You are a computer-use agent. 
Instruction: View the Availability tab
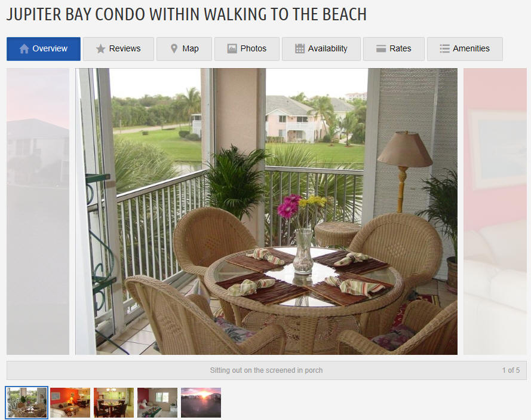[x=321, y=49]
